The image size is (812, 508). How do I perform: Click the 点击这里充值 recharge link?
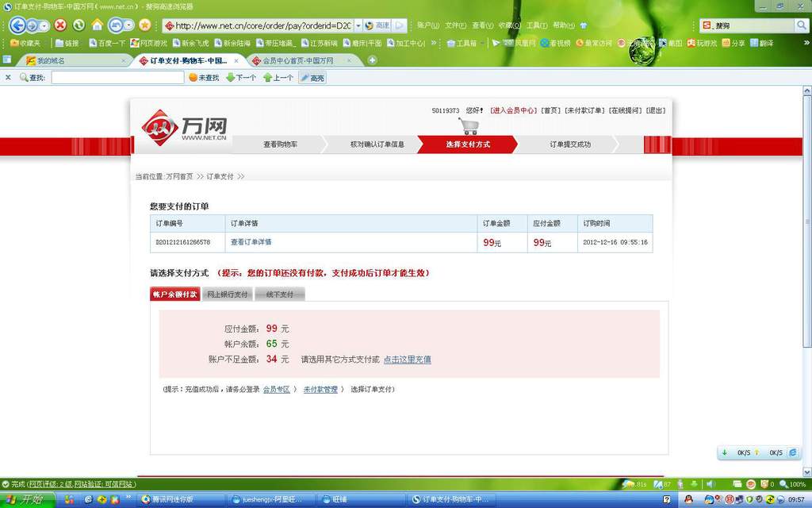tap(407, 360)
